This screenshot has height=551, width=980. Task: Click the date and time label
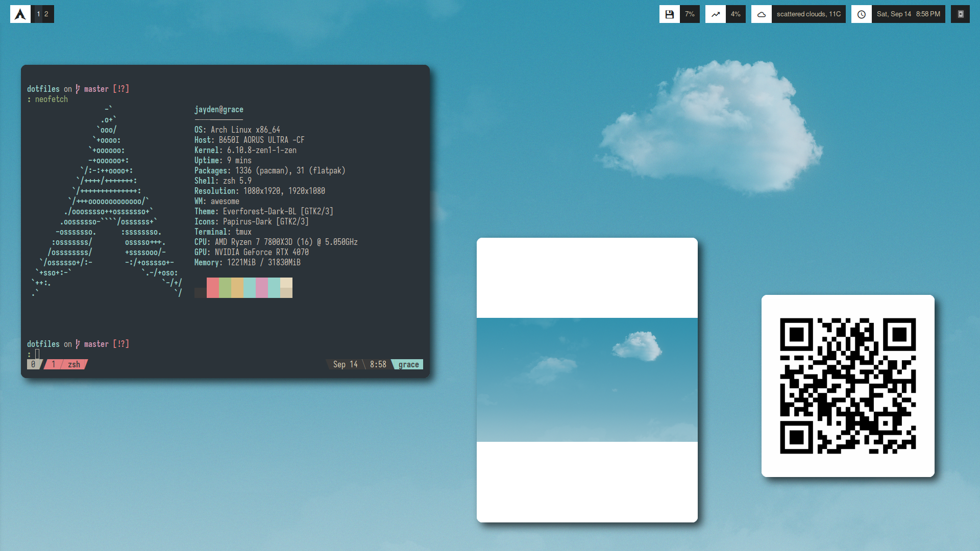pos(908,14)
